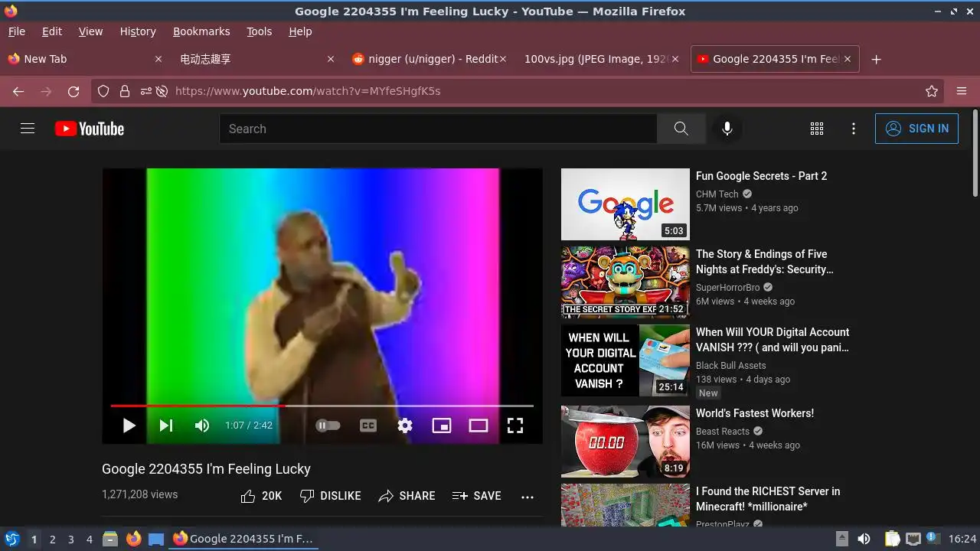The height and width of the screenshot is (551, 980).
Task: Show site security lock information
Action: point(125,91)
